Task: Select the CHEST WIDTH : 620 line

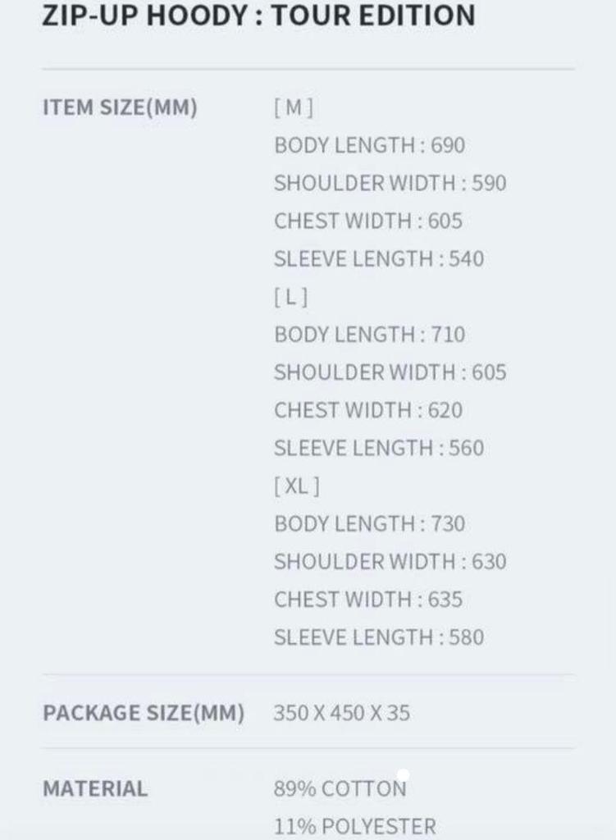Action: (368, 410)
